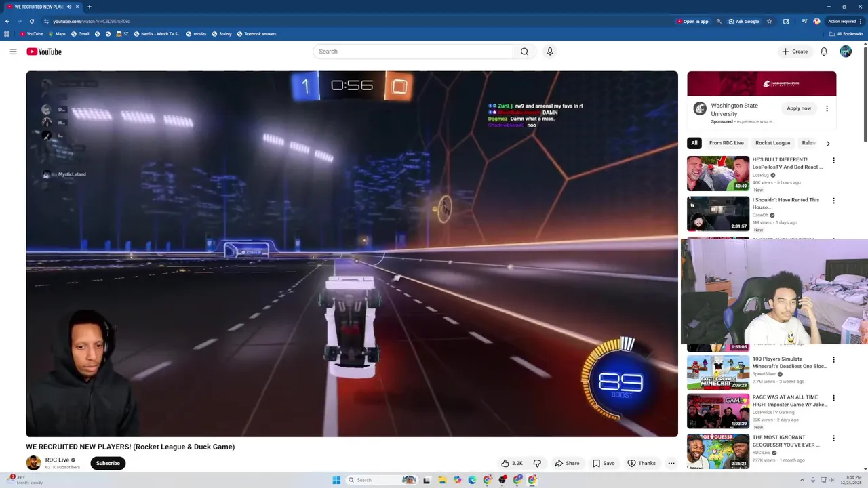868x488 pixels.
Task: Open RAGE WAS AT AN ALL TIME HIGH thumbnail
Action: pos(718,411)
